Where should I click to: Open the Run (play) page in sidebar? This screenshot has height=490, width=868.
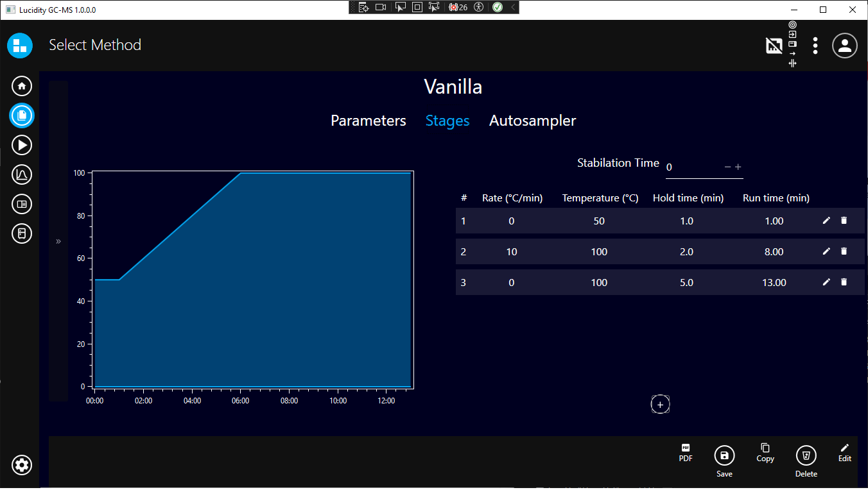click(x=22, y=145)
